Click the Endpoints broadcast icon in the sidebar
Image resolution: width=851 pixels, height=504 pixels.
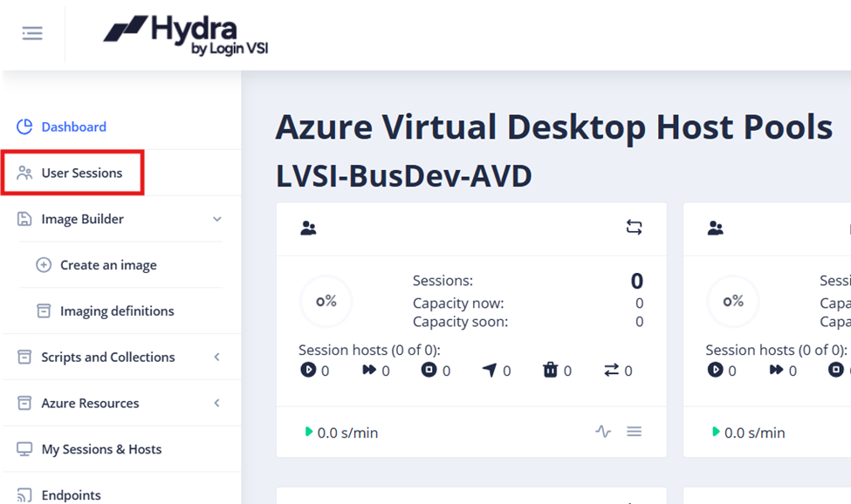[24, 494]
